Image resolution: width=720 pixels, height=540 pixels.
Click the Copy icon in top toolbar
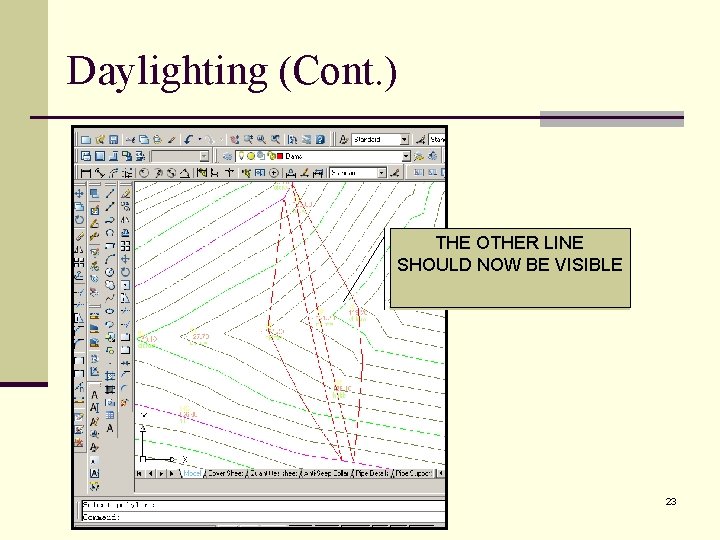(144, 140)
